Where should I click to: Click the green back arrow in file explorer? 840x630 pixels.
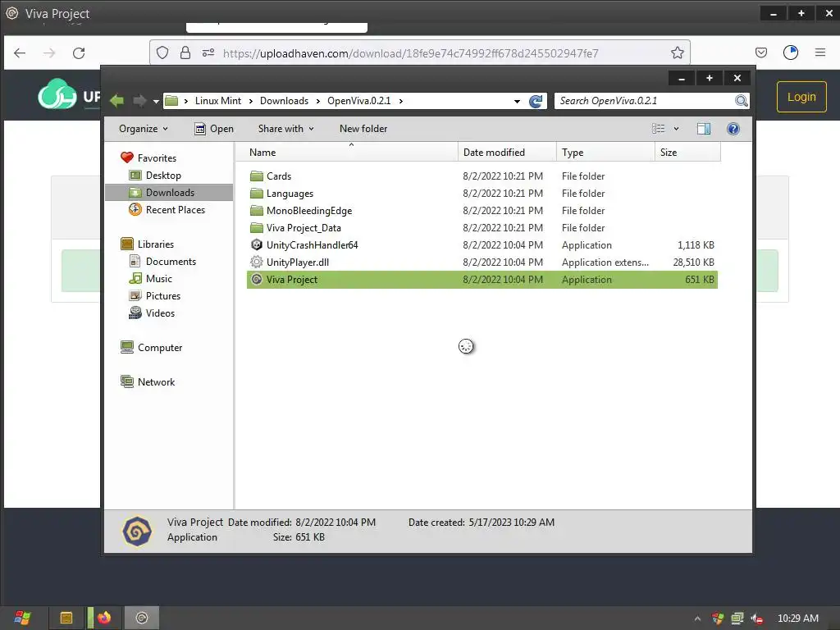(x=116, y=100)
